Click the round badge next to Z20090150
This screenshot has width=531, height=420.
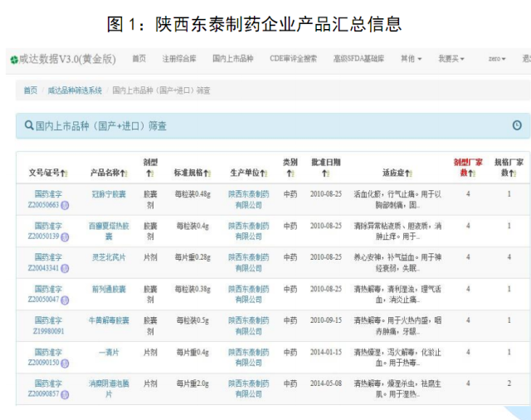tap(65, 363)
